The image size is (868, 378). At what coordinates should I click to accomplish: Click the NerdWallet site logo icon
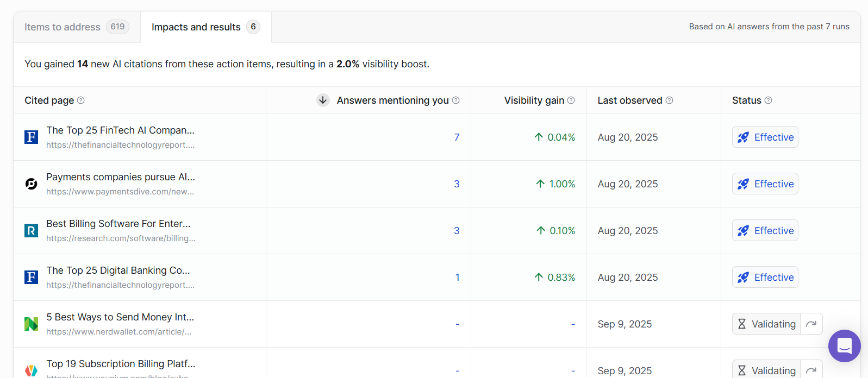pyautogui.click(x=32, y=324)
